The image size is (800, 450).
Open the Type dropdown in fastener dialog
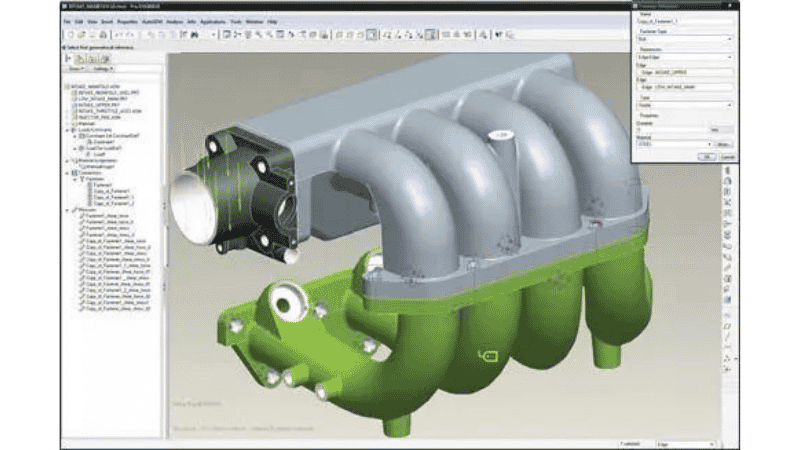(x=684, y=105)
